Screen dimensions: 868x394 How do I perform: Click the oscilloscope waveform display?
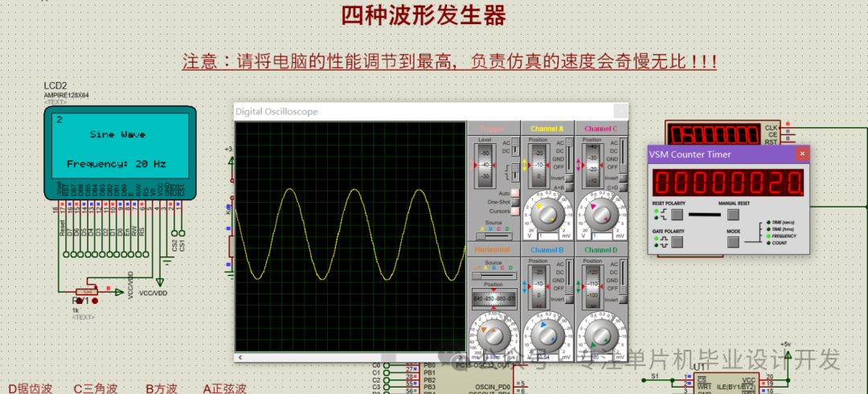(x=350, y=236)
